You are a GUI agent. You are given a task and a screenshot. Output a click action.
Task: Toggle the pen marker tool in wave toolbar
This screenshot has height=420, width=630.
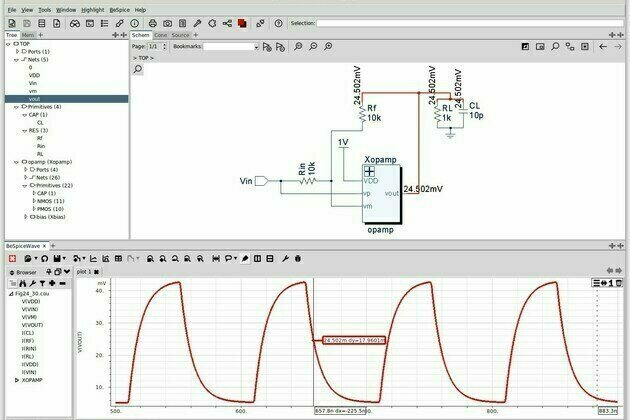click(245, 258)
